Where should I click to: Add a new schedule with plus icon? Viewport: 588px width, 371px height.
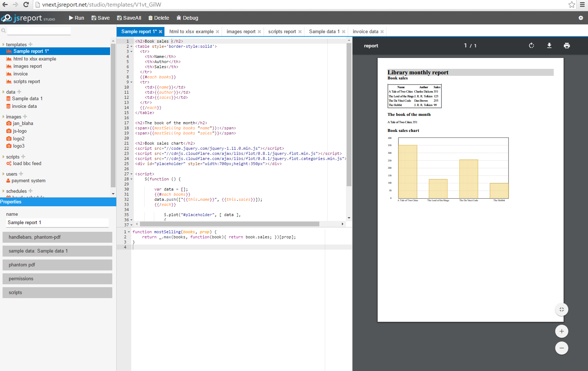[x=31, y=191]
